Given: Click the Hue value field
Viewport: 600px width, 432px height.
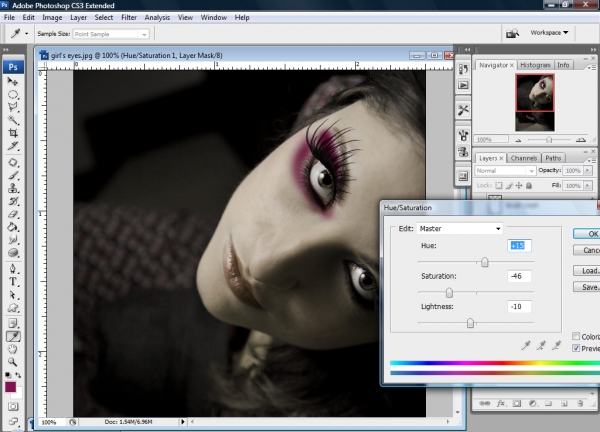Looking at the screenshot, I should click(x=519, y=246).
